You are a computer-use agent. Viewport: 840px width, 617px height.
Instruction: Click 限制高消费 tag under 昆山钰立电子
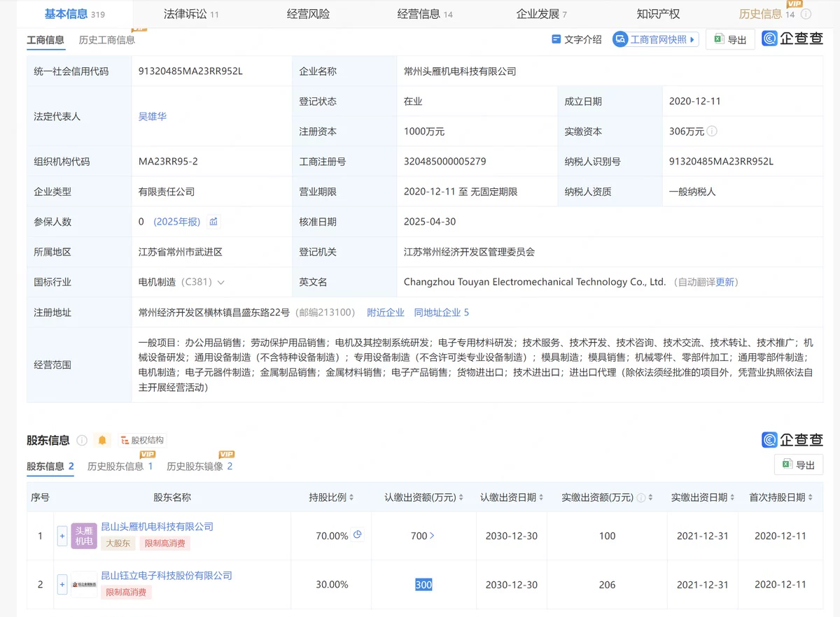pyautogui.click(x=127, y=592)
